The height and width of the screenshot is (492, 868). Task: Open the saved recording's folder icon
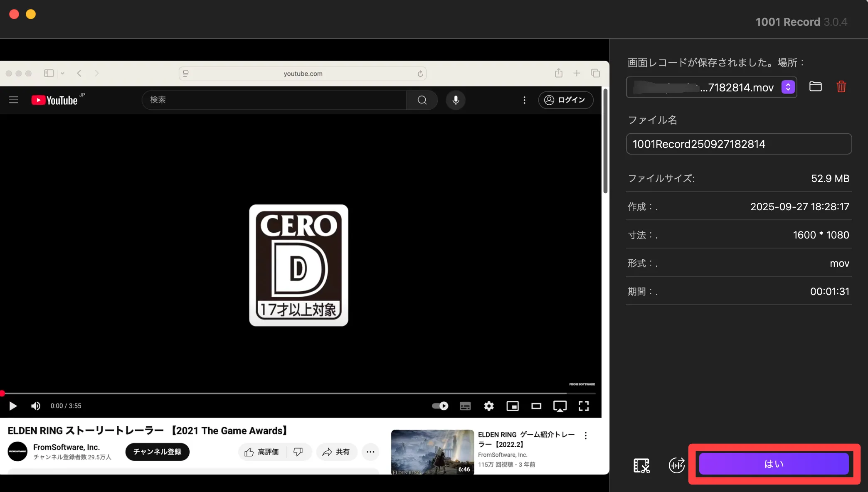click(x=815, y=86)
